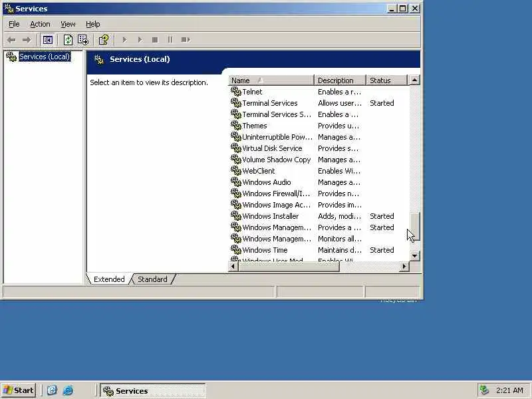Select the Windows Audio name

point(267,182)
